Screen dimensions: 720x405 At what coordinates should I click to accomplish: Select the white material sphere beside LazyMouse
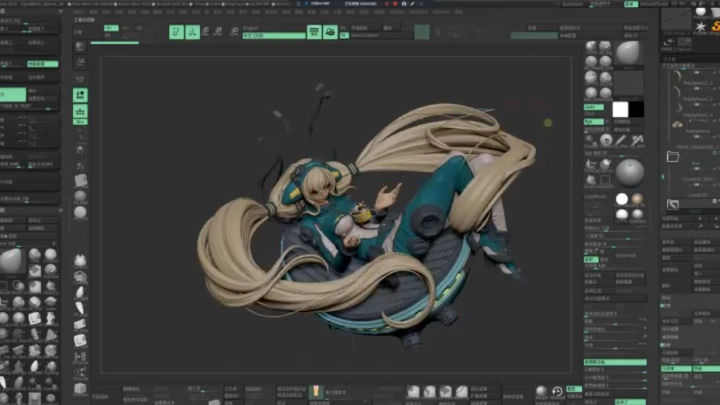tap(622, 199)
